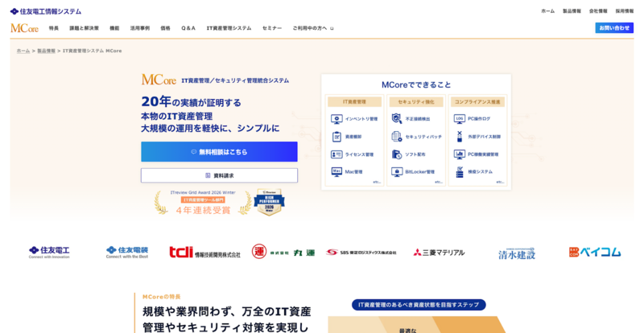The image size is (644, 333).
Task: Click 製品情報 in the breadcrumb
Action: pyautogui.click(x=47, y=51)
